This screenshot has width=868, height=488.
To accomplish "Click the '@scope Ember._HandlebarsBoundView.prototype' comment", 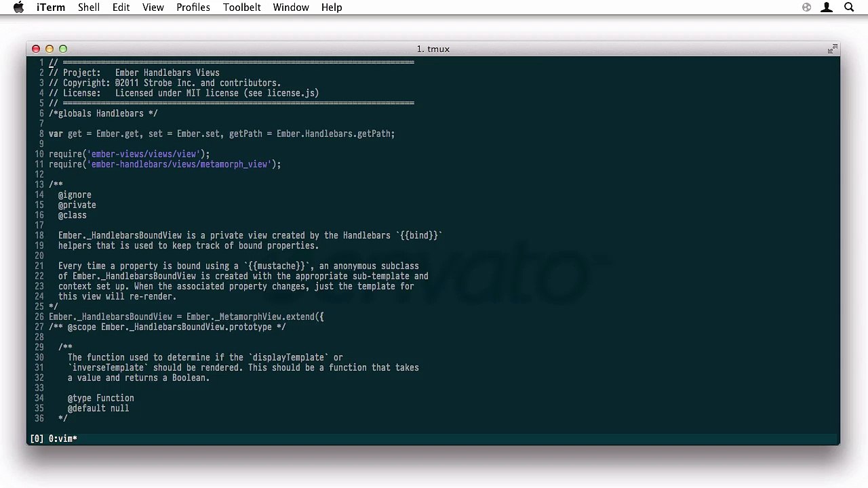I will pyautogui.click(x=167, y=327).
